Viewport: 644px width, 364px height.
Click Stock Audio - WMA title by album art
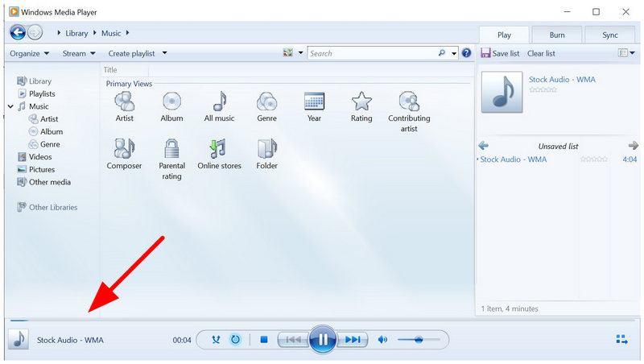tap(562, 79)
